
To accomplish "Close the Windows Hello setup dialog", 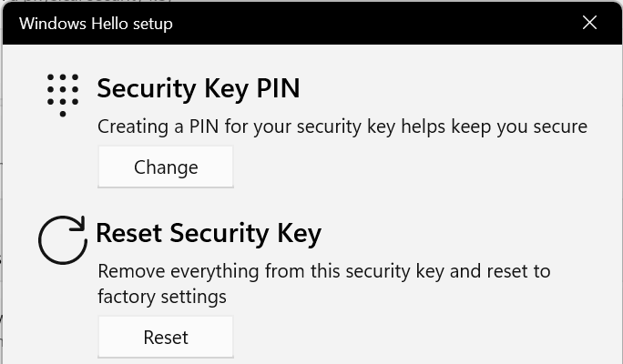I will (589, 23).
